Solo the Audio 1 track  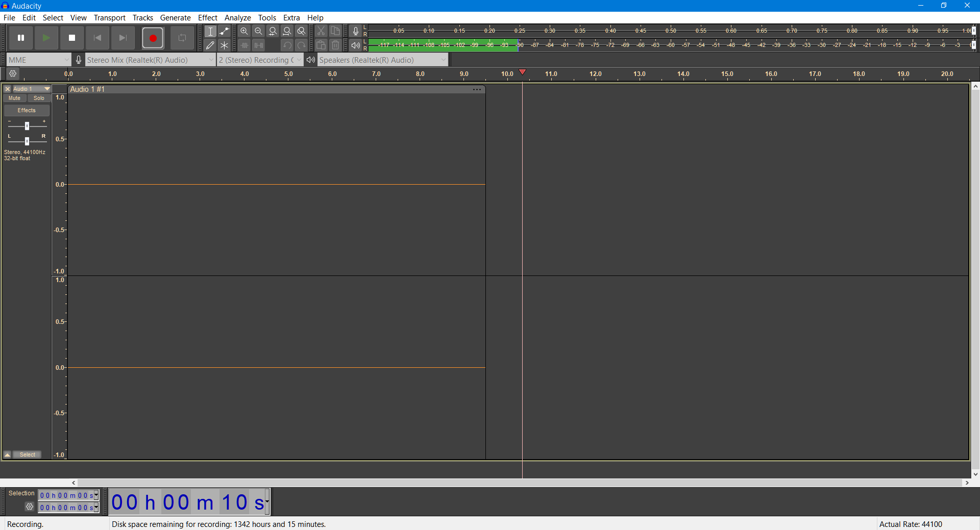(x=39, y=98)
